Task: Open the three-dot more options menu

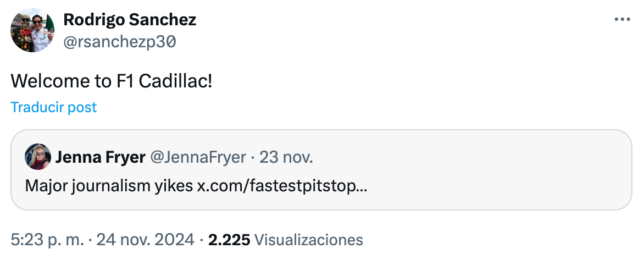Action: (x=622, y=19)
